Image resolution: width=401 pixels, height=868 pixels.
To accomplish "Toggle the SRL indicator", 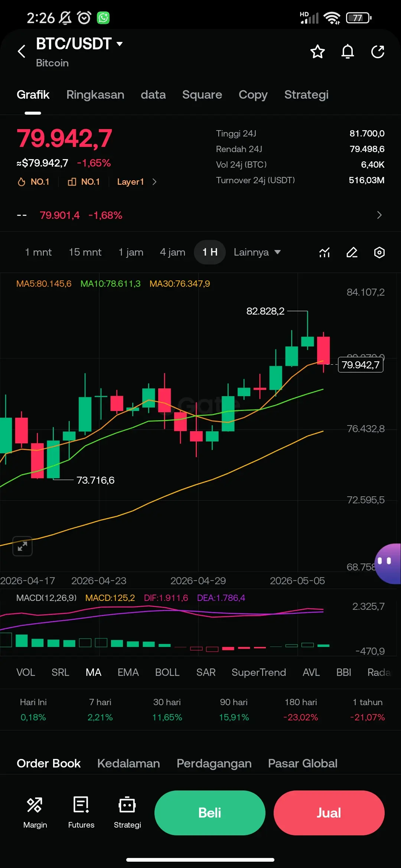I will (60, 673).
